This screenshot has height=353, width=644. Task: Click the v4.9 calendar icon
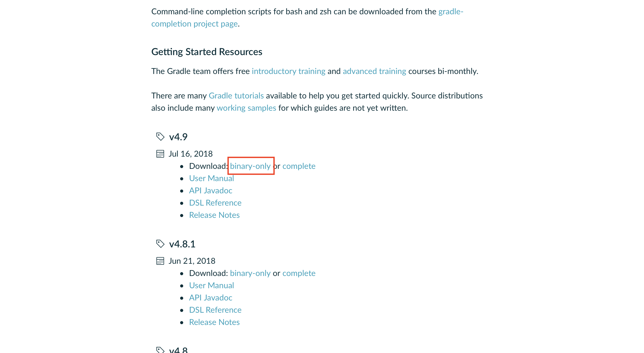160,154
